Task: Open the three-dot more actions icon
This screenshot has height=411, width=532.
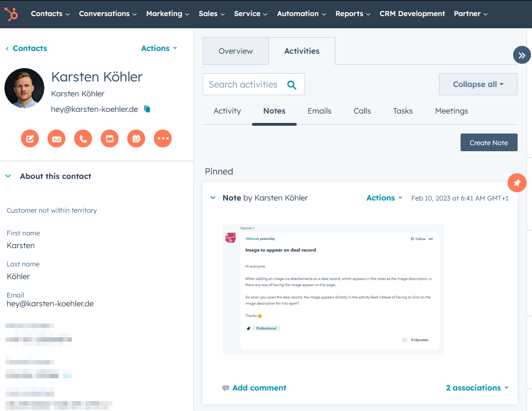Action: (163, 138)
